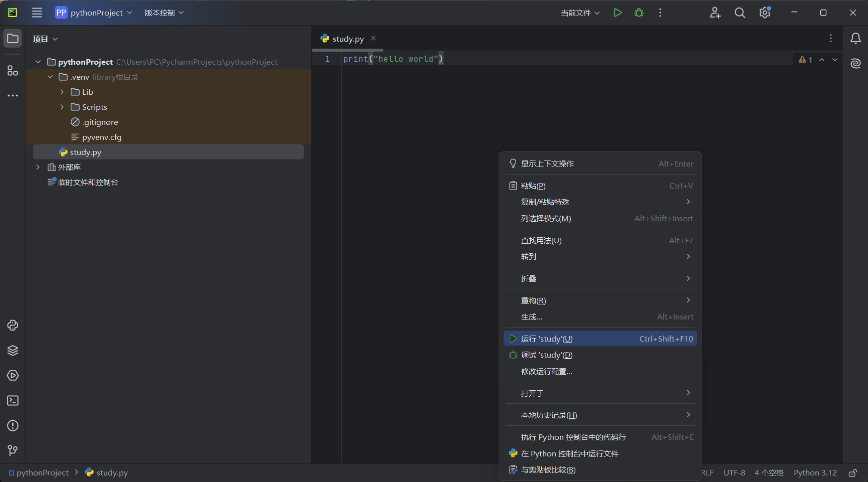
Task: Go to previous highlighted problem arrow
Action: click(822, 60)
